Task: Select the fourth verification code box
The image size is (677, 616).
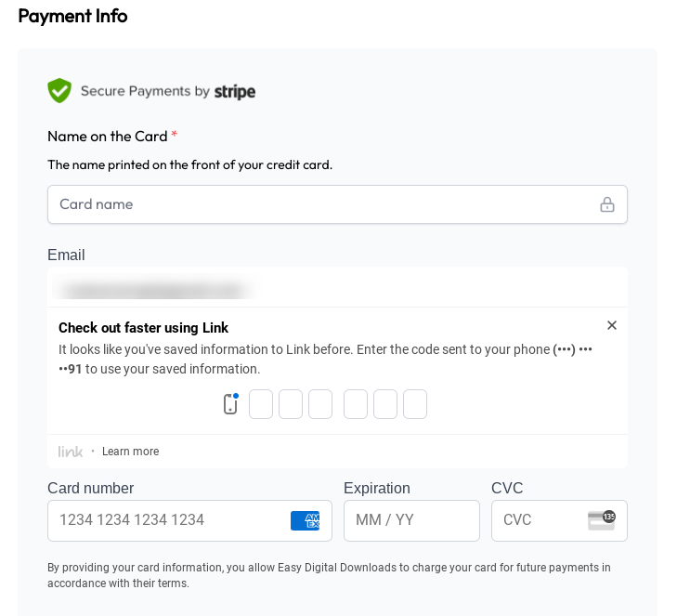Action: click(x=356, y=404)
